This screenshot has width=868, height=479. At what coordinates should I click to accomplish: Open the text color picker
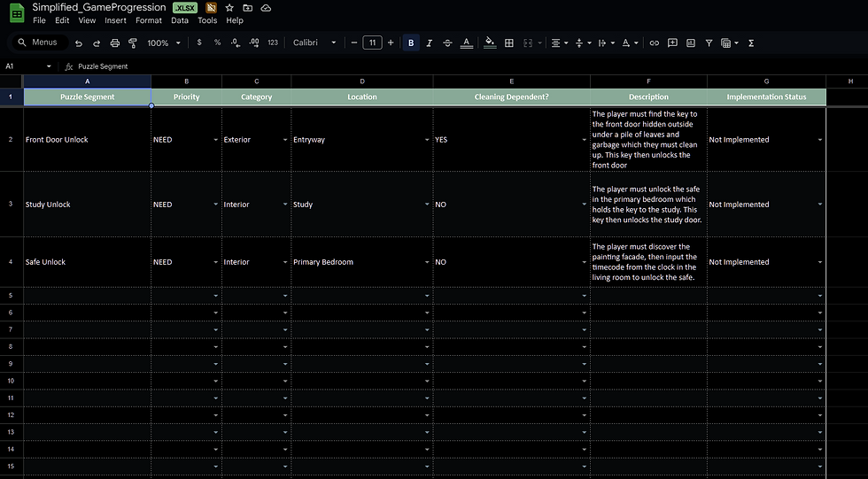[466, 42]
